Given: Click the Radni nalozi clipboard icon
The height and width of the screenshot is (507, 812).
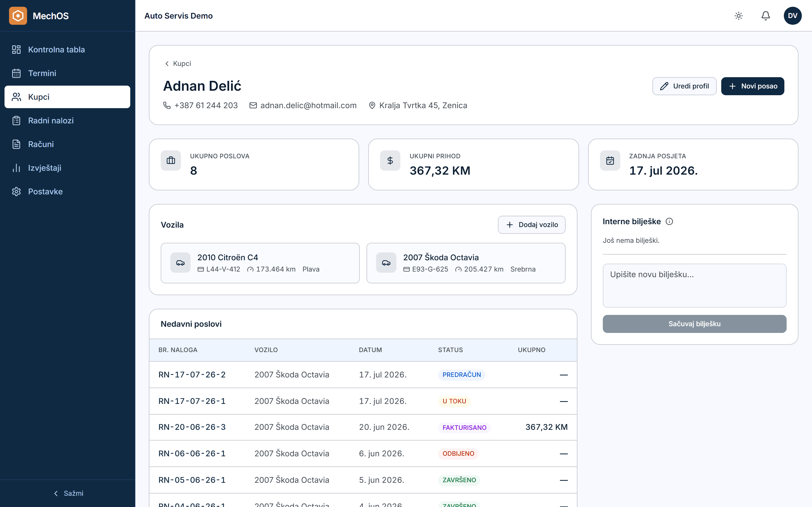Looking at the screenshot, I should point(16,120).
